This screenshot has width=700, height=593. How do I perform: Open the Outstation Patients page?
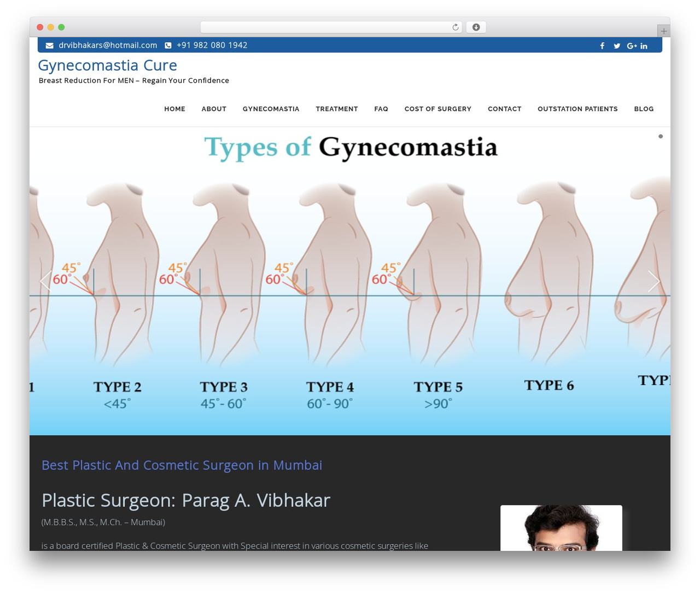click(577, 109)
